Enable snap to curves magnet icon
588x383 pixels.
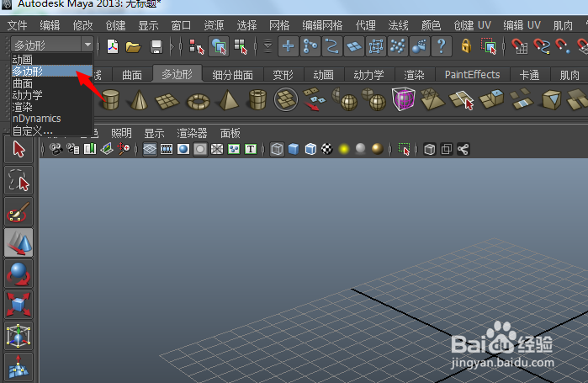point(542,46)
